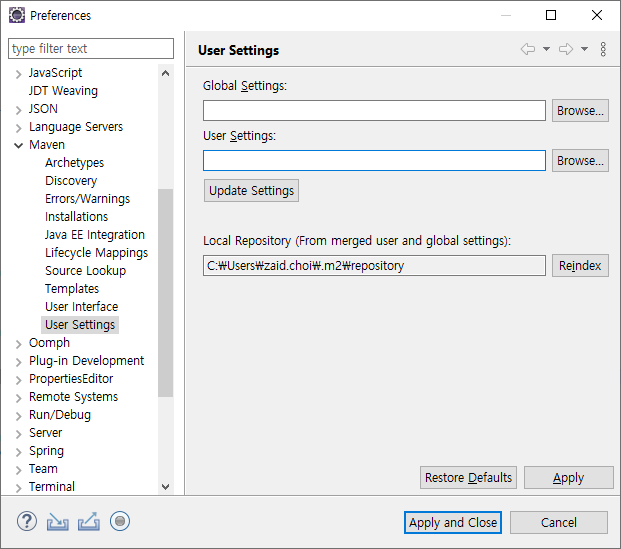Click Restore Defaults button
The image size is (621, 549).
pyautogui.click(x=468, y=478)
